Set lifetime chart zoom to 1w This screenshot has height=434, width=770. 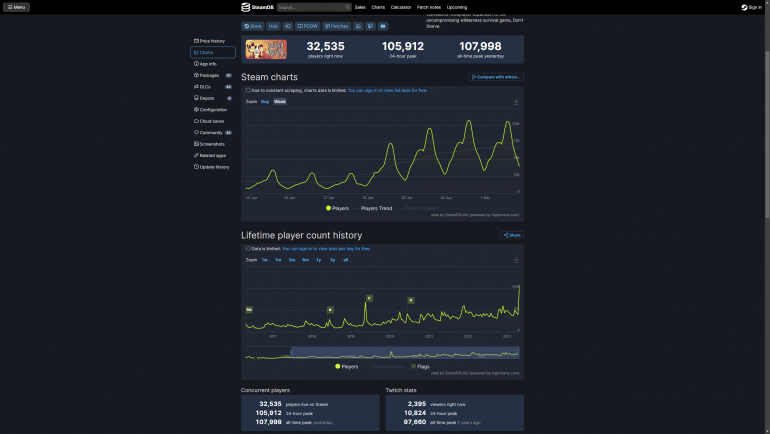point(264,260)
